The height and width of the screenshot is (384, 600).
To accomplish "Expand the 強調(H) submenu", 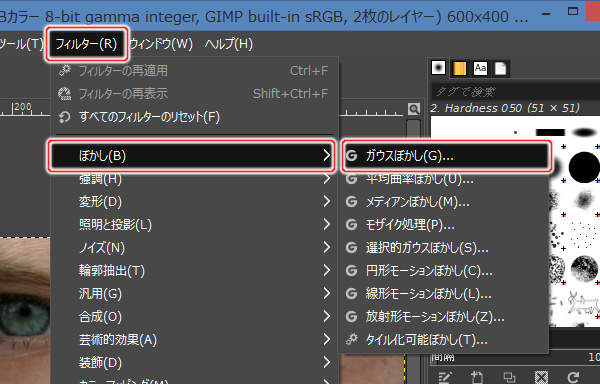I will coord(195,179).
